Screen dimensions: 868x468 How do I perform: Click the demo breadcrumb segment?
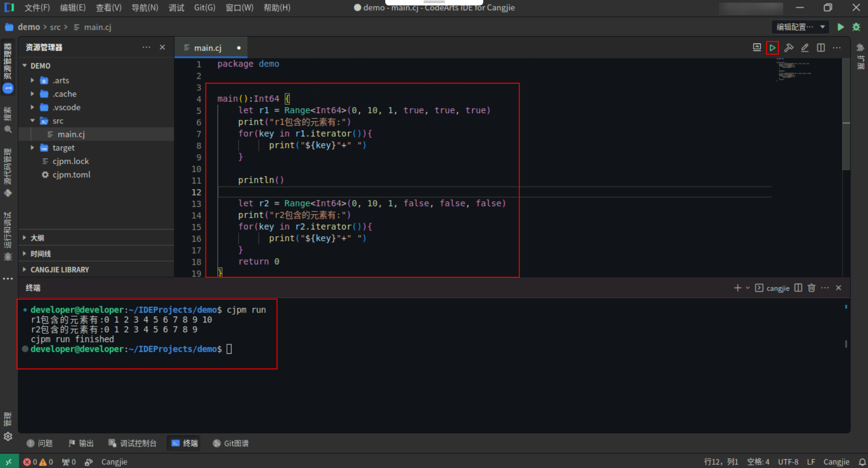click(x=29, y=27)
